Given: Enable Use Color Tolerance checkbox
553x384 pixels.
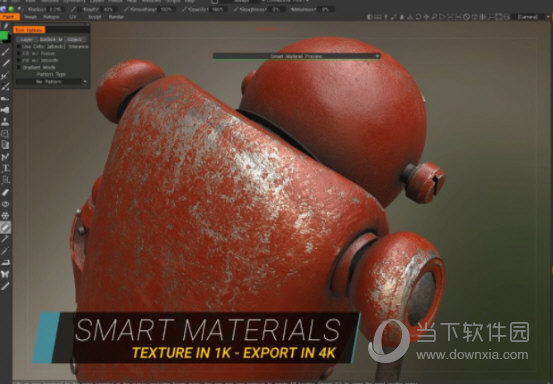Looking at the screenshot, I should (19, 47).
